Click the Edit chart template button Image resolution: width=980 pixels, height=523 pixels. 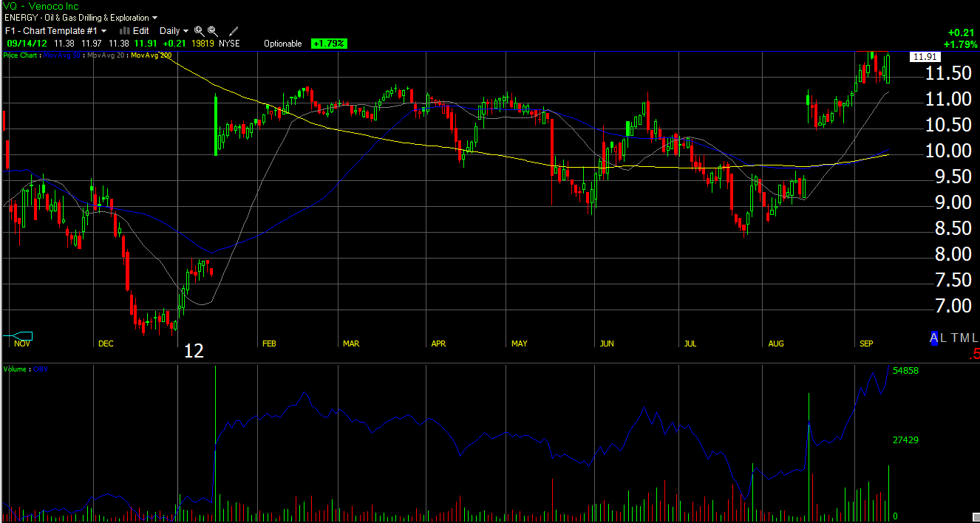click(x=140, y=31)
